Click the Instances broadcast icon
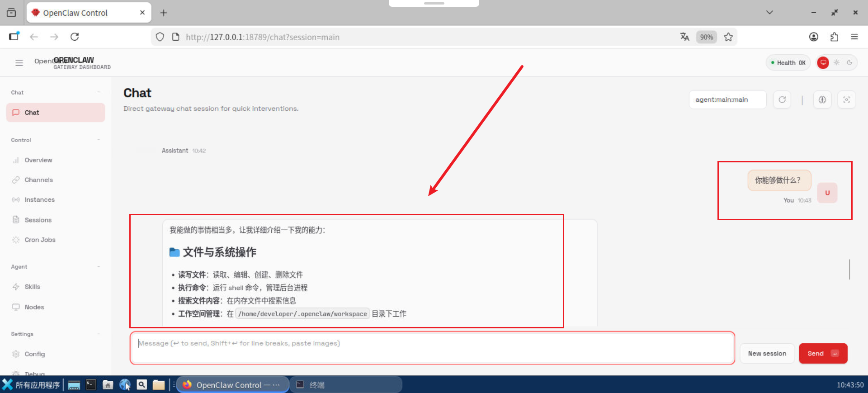This screenshot has width=868, height=393. pyautogui.click(x=16, y=200)
